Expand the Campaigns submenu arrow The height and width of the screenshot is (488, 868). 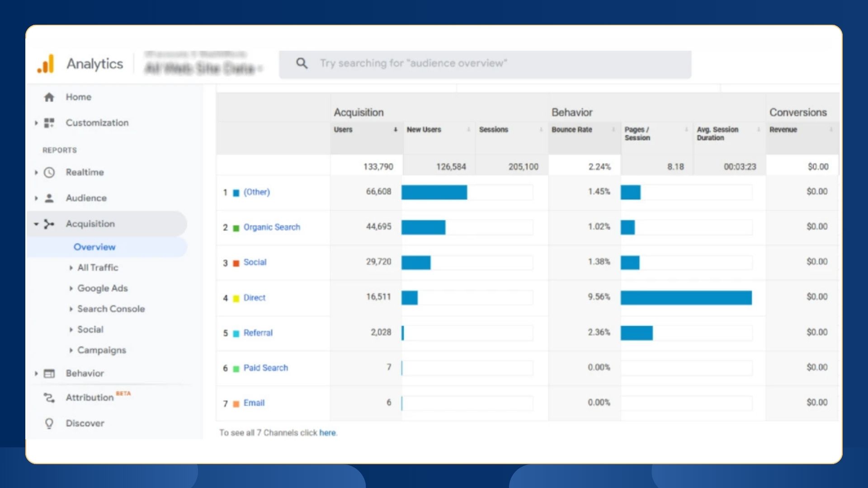[71, 350]
